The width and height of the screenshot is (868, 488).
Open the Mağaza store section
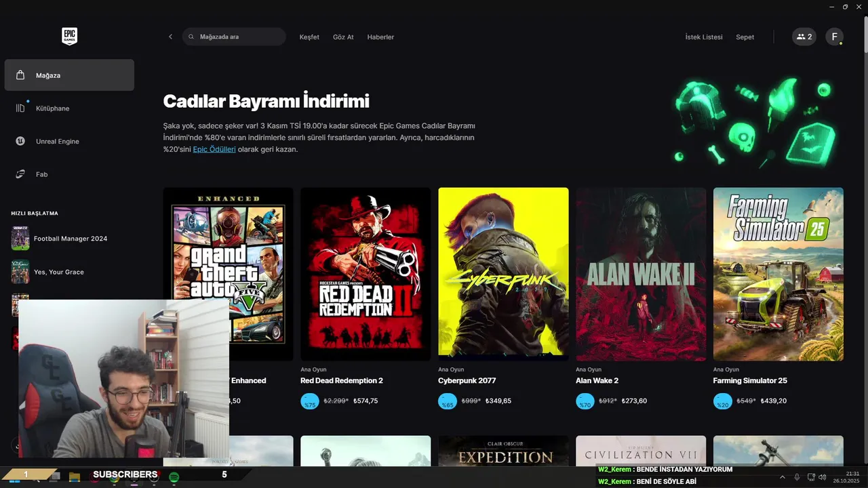pos(69,75)
